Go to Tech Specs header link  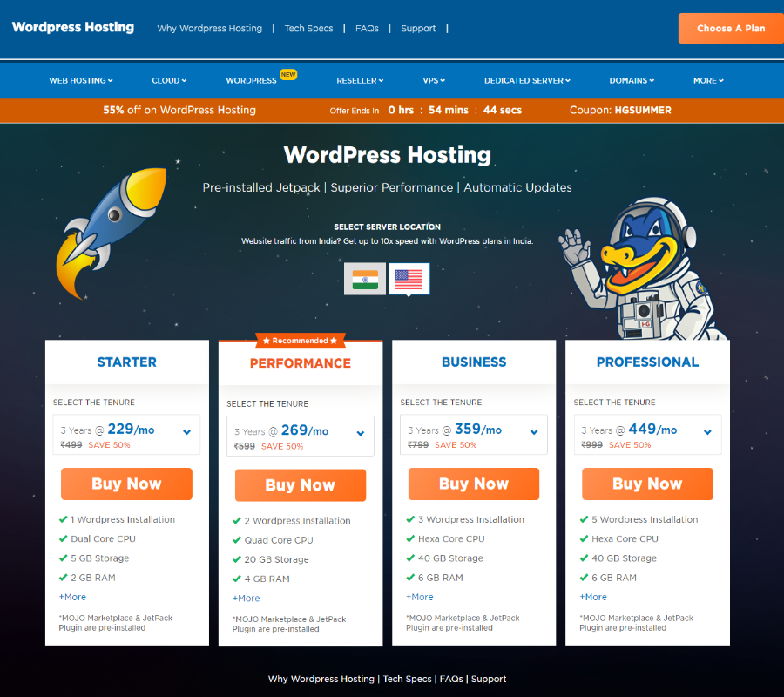tap(308, 29)
